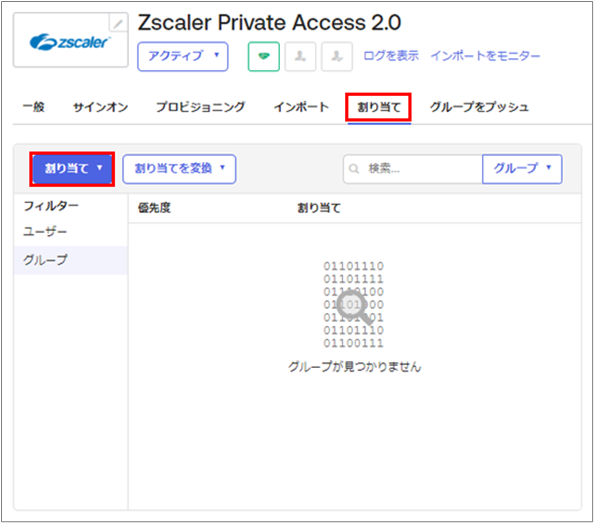Open the グループ dropdown beside the search field
The width and height of the screenshot is (594, 523).
click(x=522, y=169)
